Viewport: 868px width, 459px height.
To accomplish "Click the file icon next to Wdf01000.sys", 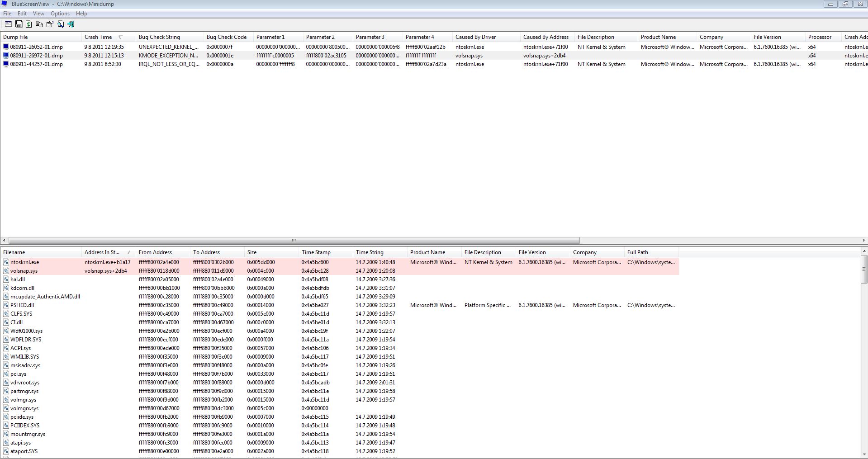I will [6, 331].
